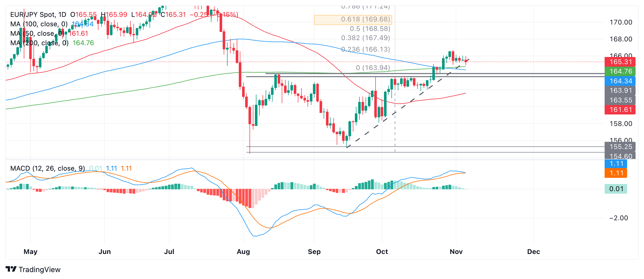The height and width of the screenshot is (279, 644).
Task: Select the MA 200 indicator legend
Action: coord(39,43)
